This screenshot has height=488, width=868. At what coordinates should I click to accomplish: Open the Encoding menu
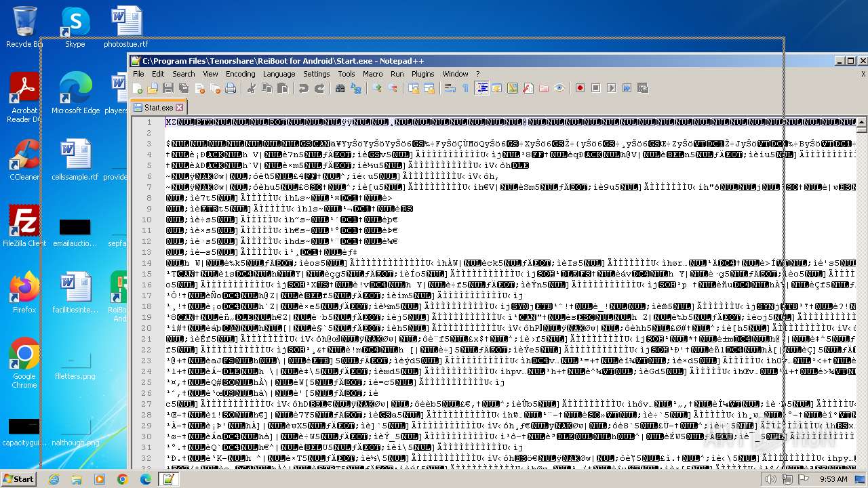click(x=240, y=74)
